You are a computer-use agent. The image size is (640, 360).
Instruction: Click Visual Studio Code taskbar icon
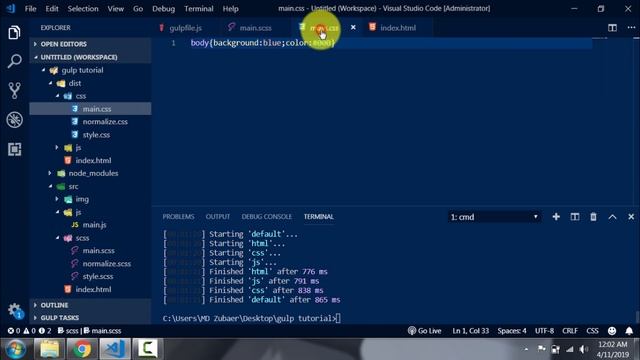tap(115, 349)
